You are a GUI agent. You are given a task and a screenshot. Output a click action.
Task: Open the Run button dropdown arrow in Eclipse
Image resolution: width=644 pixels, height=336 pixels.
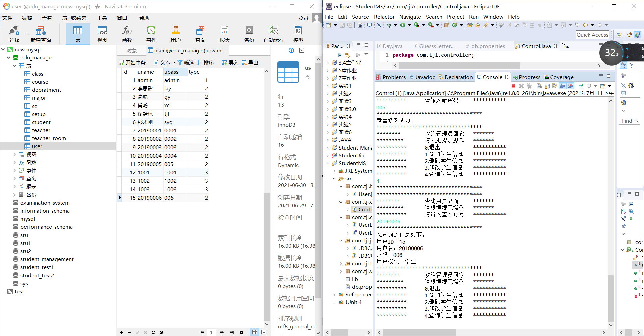click(x=409, y=25)
